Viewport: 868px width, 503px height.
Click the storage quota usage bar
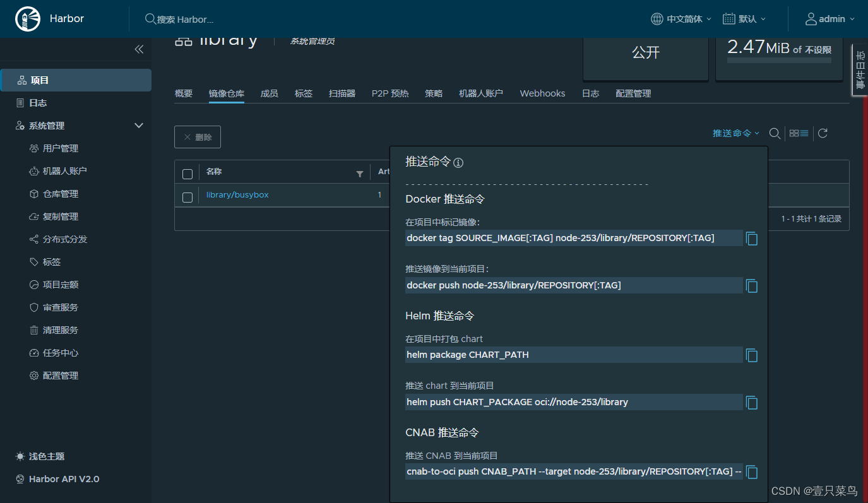[779, 61]
